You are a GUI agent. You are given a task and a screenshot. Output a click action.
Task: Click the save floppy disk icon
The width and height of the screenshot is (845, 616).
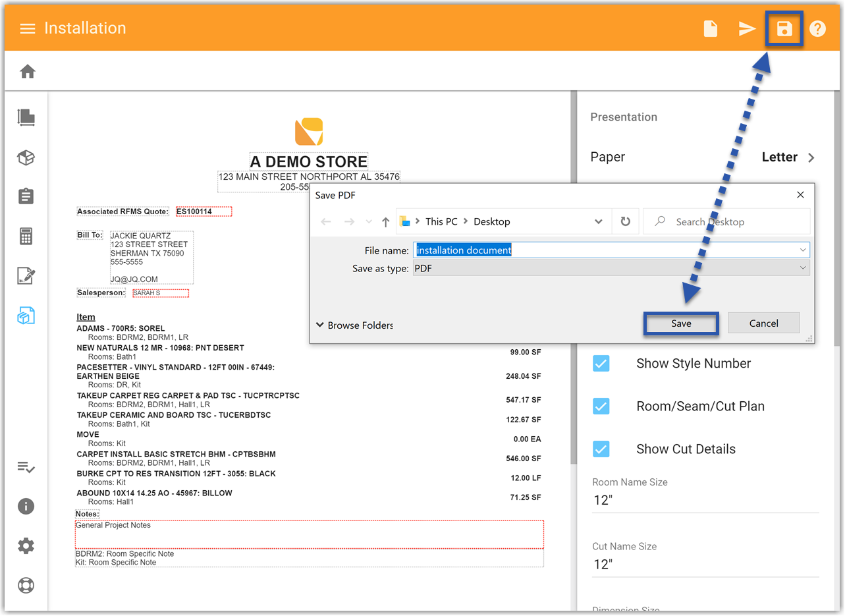[784, 29]
